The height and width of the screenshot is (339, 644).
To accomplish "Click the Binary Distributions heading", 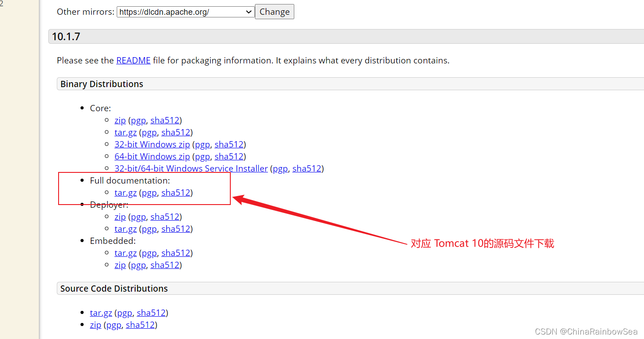I will pos(102,84).
